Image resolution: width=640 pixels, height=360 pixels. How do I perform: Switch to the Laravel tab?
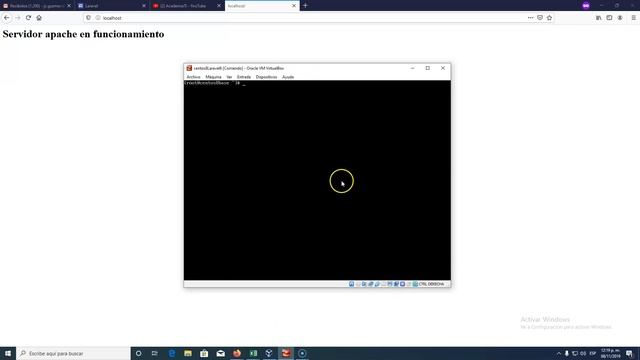[x=112, y=6]
